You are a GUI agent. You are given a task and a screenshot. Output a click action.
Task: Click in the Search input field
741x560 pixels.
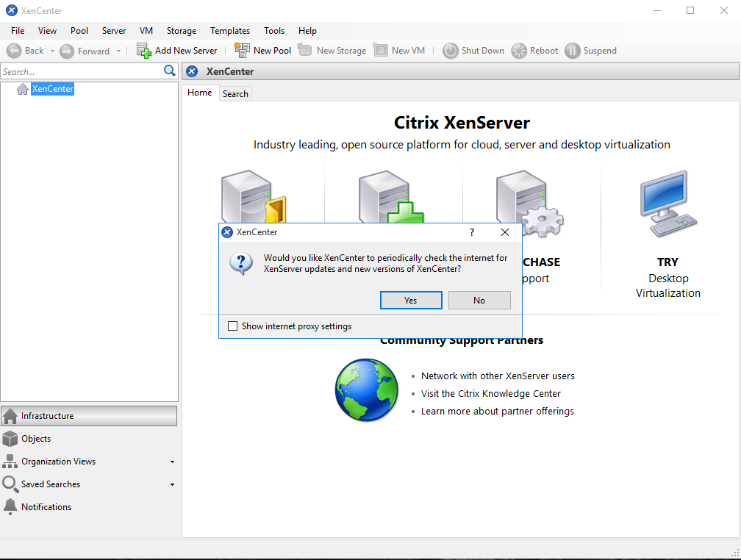[82, 71]
